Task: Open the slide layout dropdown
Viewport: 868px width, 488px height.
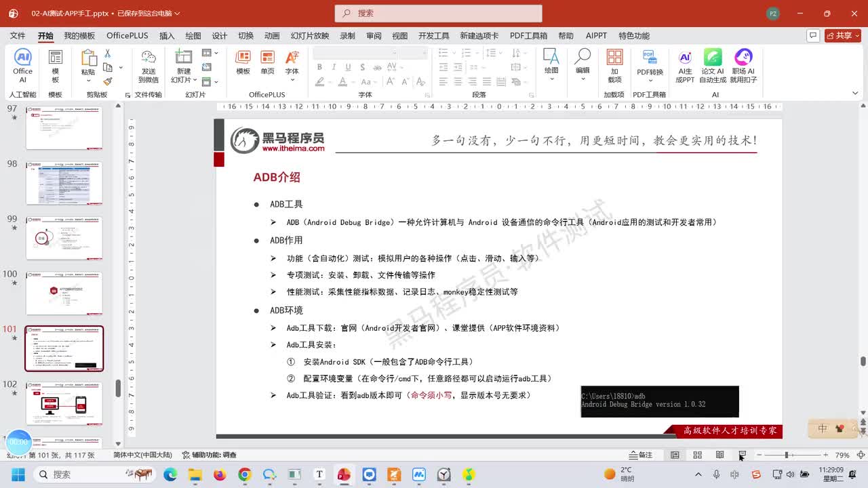Action: tap(210, 53)
